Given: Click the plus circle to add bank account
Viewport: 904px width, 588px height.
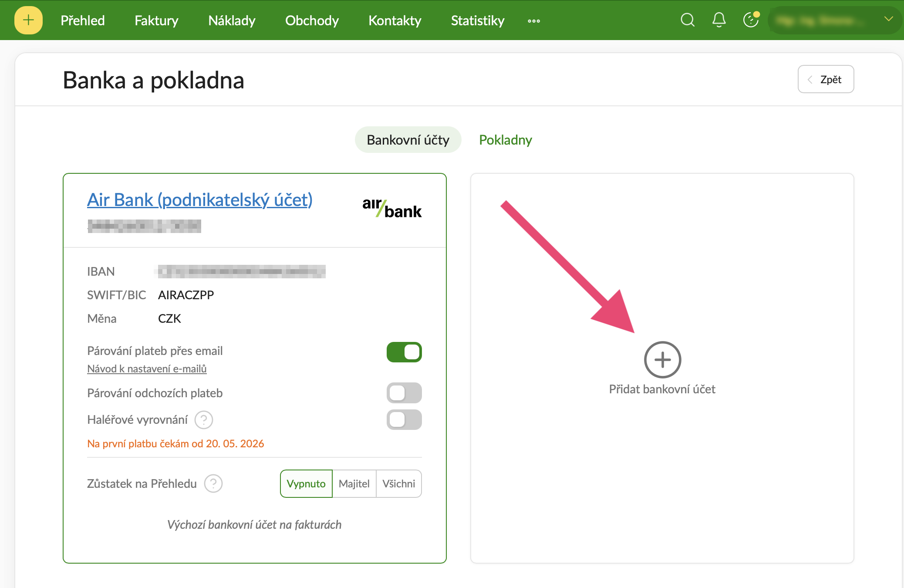Looking at the screenshot, I should pyautogui.click(x=663, y=360).
